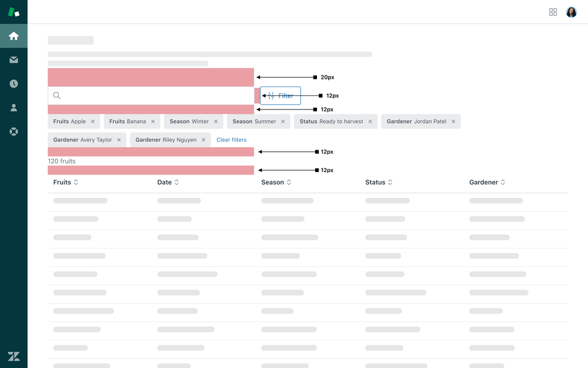Viewport: 588px width, 368px height.
Task: Open the Filter panel
Action: (x=280, y=95)
